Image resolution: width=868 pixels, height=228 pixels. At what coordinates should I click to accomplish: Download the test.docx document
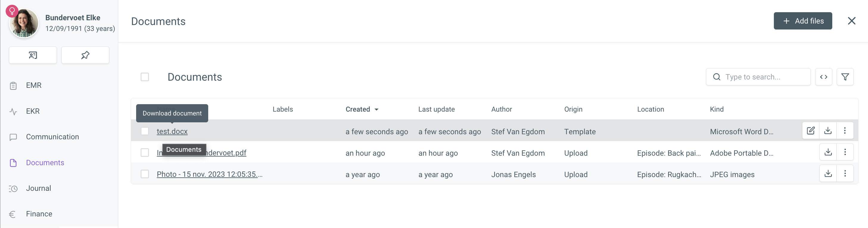click(828, 131)
